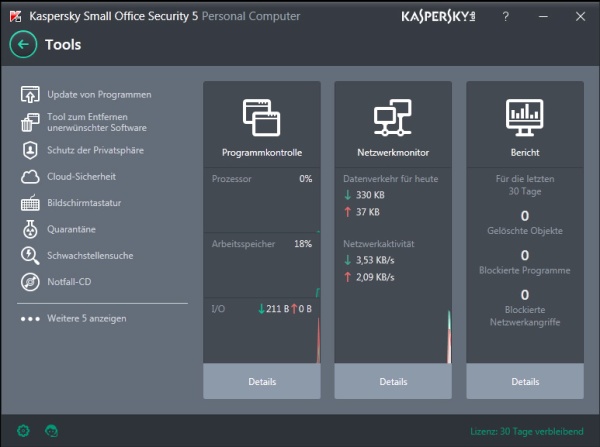600x447 pixels.
Task: Click the Bericht card title
Action: [525, 153]
